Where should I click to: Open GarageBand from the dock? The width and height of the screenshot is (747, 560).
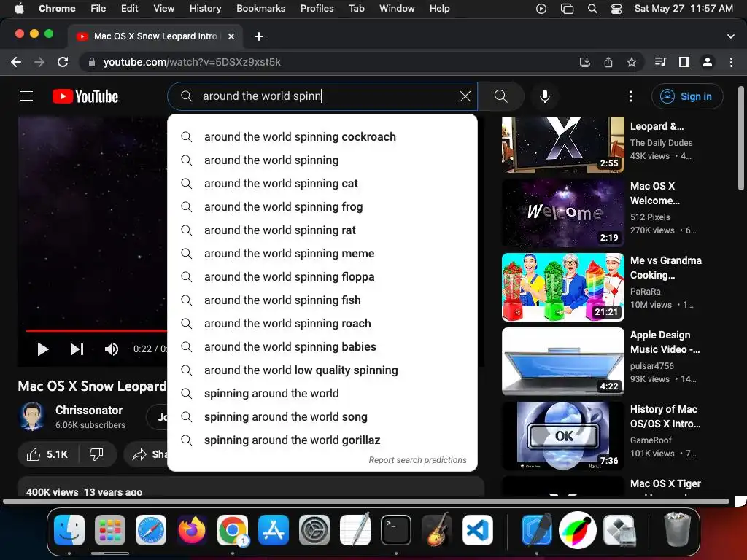[x=437, y=529]
